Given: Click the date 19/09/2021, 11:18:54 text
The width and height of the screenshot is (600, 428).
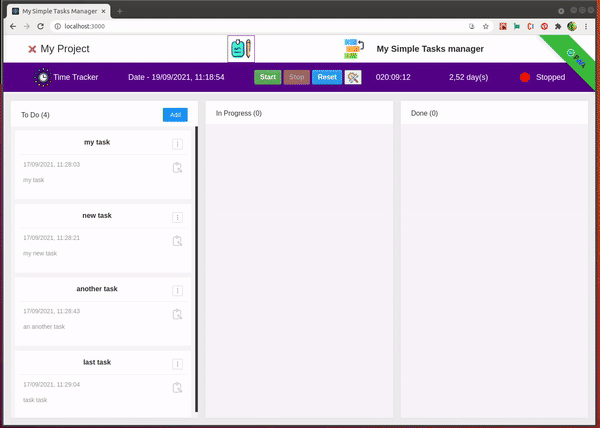Looking at the screenshot, I should [x=176, y=77].
